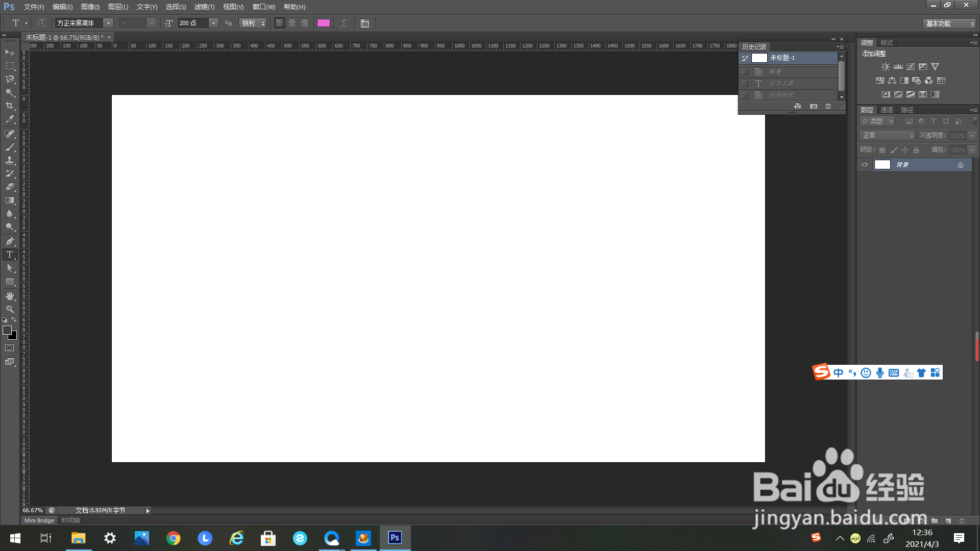Click the pink text color swatch
This screenshot has width=980, height=551.
coord(324,23)
